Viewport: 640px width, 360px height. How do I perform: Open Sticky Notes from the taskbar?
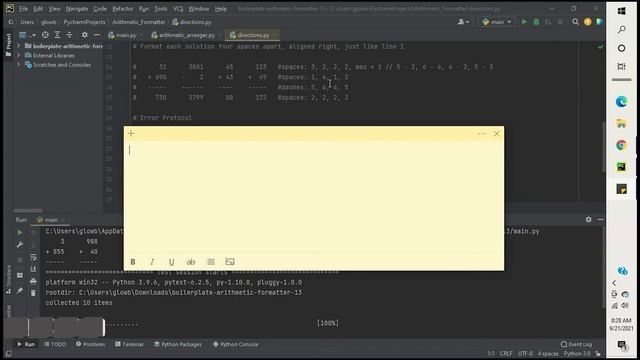tap(621, 189)
